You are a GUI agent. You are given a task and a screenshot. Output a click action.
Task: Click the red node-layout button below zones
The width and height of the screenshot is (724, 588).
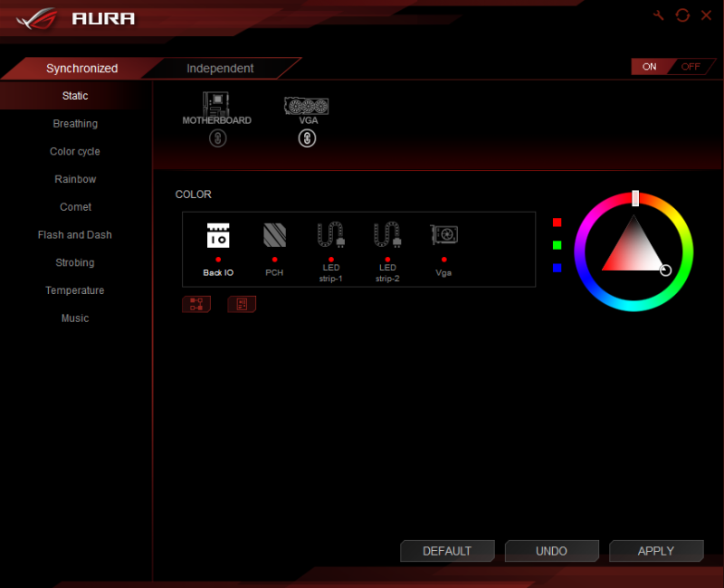[x=196, y=304]
